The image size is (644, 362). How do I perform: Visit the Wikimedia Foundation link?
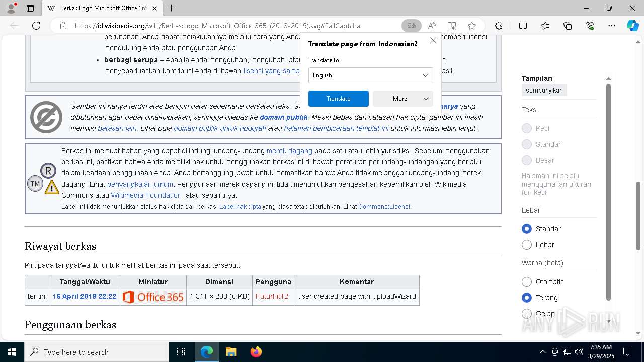pyautogui.click(x=146, y=195)
